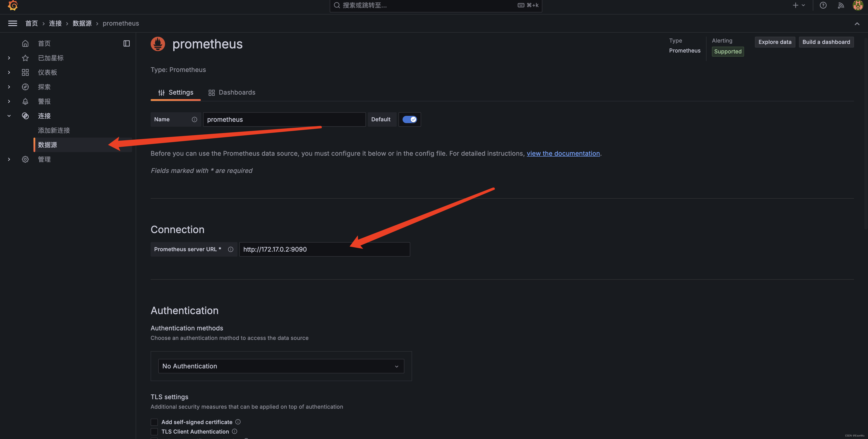
Task: Undock the sidebar menu panel
Action: pos(127,43)
